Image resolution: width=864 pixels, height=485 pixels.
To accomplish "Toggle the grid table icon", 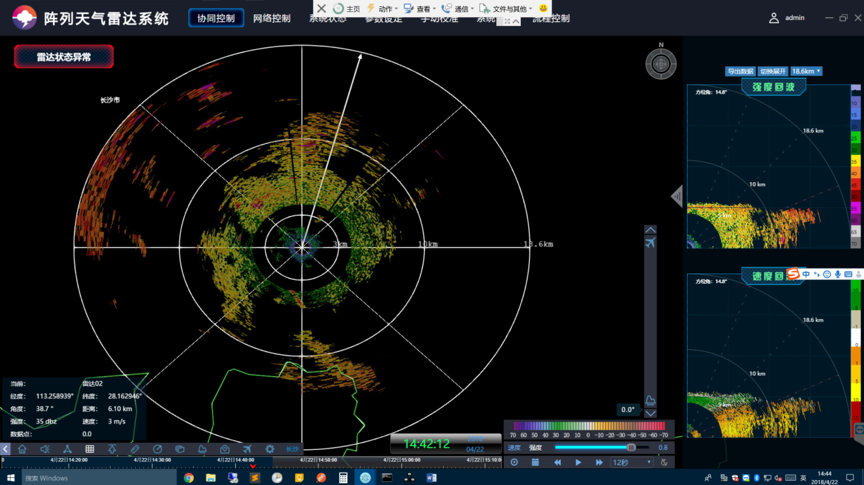I will coord(90,449).
